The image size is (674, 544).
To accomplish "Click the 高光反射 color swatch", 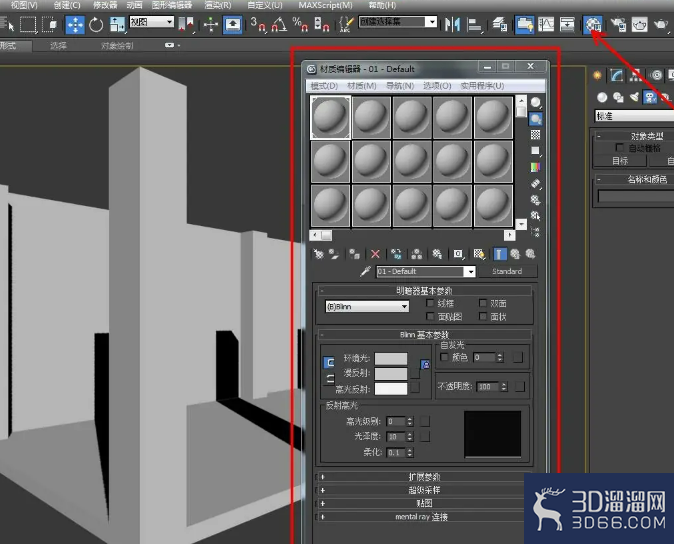I will 391,389.
